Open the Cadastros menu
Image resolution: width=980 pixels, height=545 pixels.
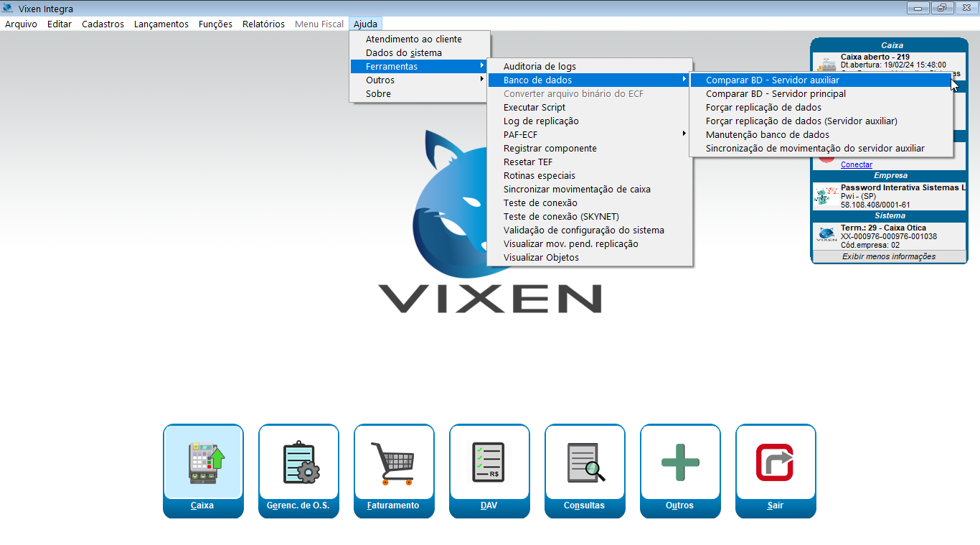coord(103,24)
